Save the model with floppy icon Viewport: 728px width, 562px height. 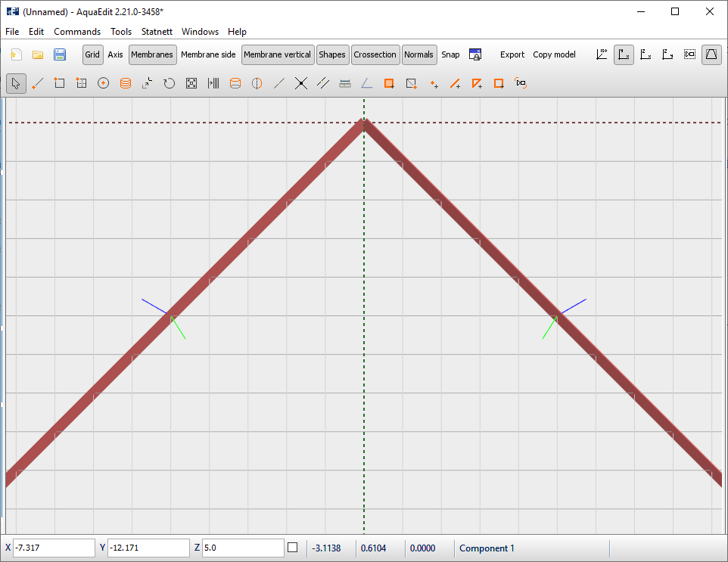tap(60, 54)
